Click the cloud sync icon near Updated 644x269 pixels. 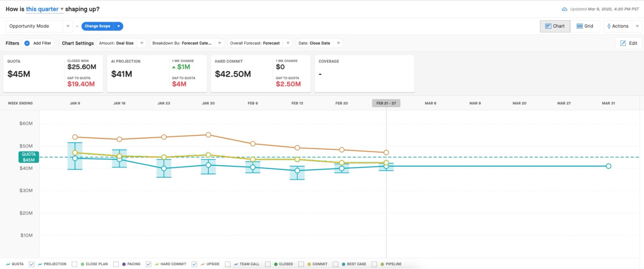(564, 9)
